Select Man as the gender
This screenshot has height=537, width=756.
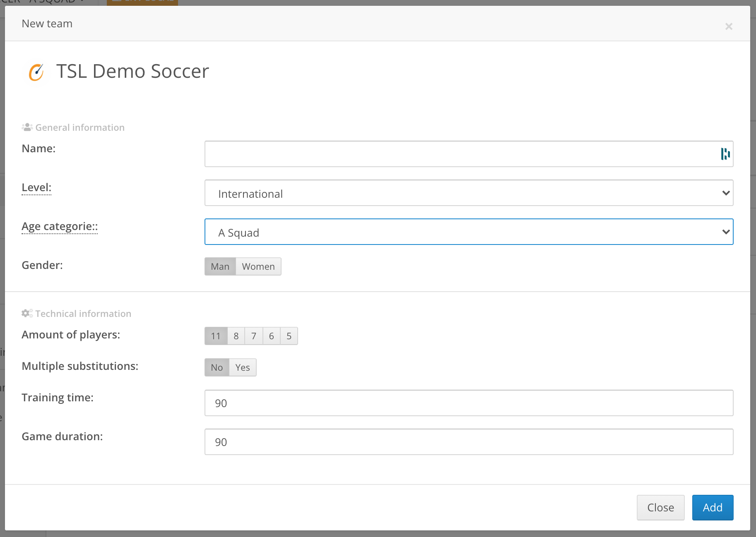(220, 266)
